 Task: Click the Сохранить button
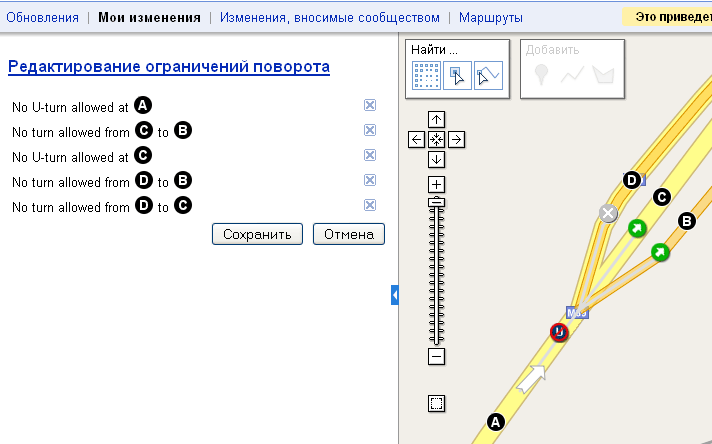257,234
